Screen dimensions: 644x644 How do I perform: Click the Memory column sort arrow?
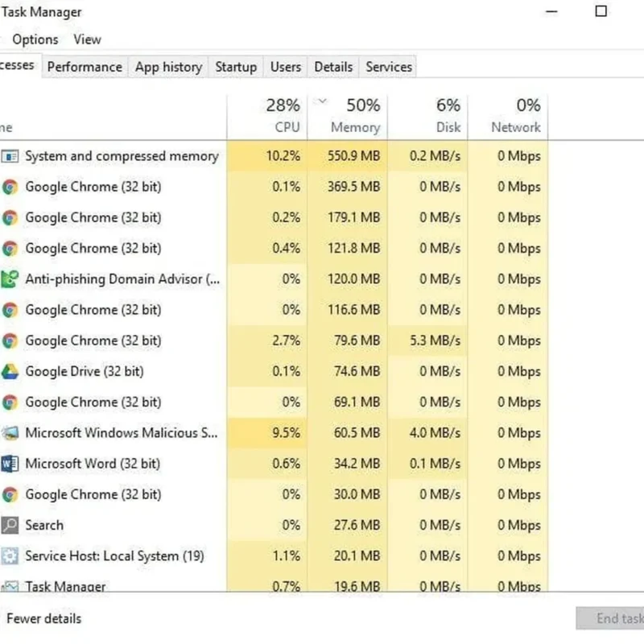[323, 101]
